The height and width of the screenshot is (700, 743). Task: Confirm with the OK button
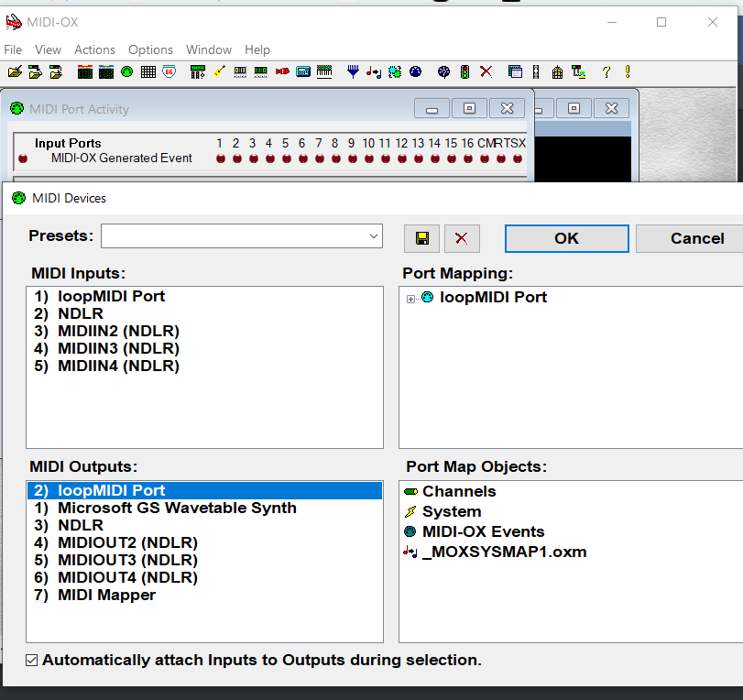pos(567,238)
